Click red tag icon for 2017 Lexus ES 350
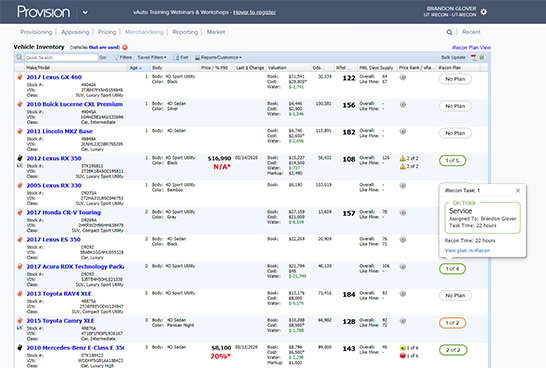The height and width of the screenshot is (368, 546). pyautogui.click(x=20, y=239)
